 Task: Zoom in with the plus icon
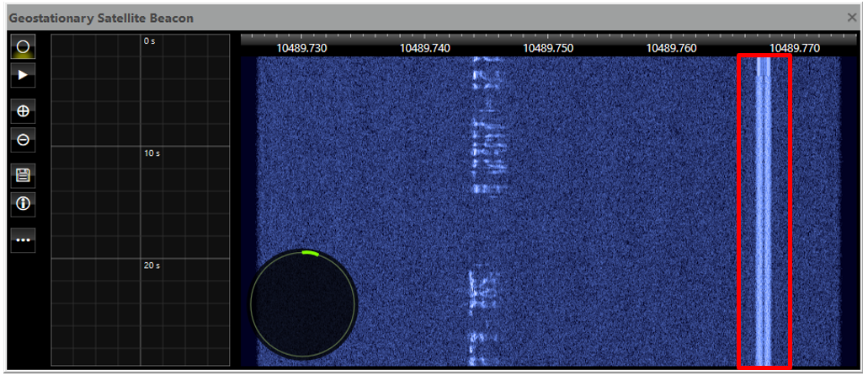point(23,111)
